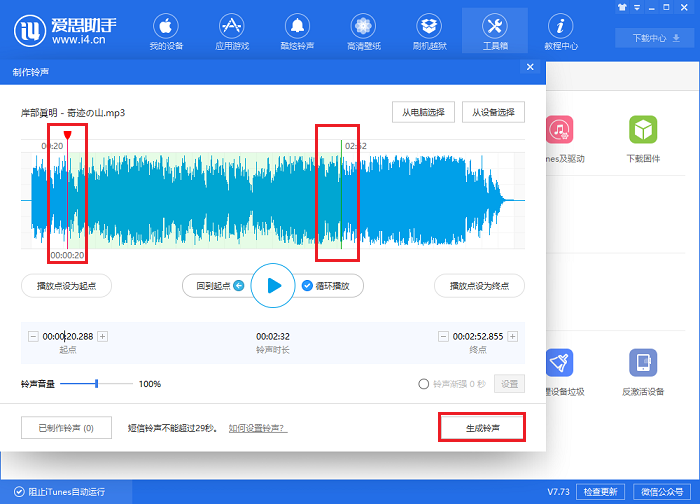
Task: Open the 应用游戏 apps and games section
Action: 231,32
